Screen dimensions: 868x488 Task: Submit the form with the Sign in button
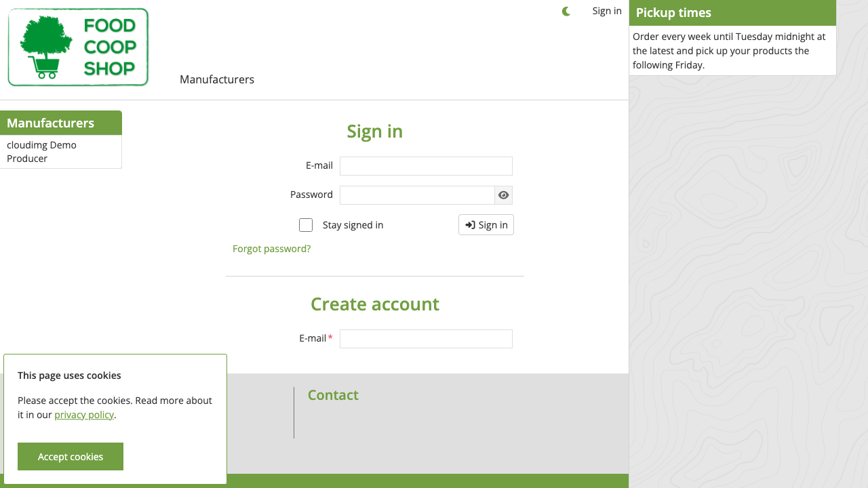click(486, 225)
